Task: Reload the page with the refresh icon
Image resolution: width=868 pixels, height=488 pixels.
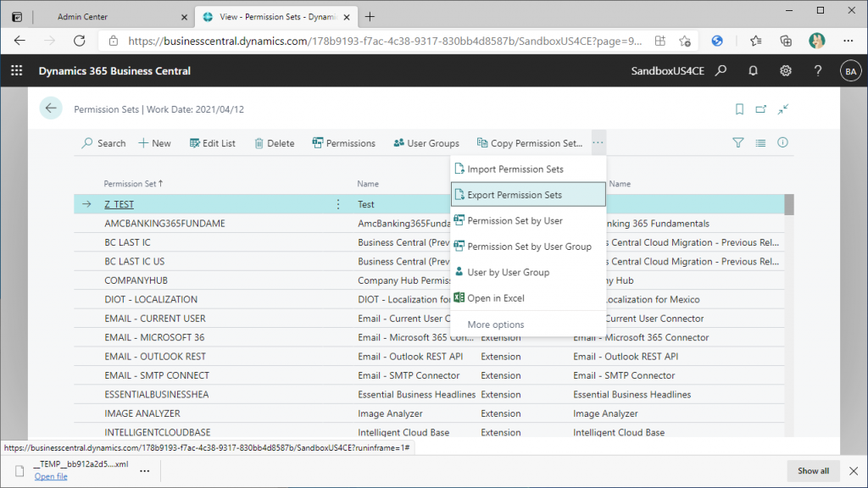Action: 80,41
